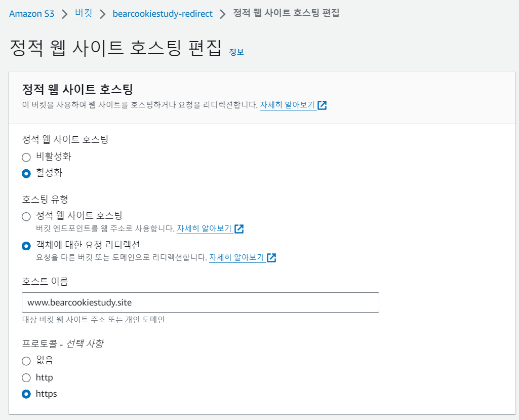Screen dimensions: 519x420
Task: Open 자세히 알아보기 link in panel header
Action: 287,105
